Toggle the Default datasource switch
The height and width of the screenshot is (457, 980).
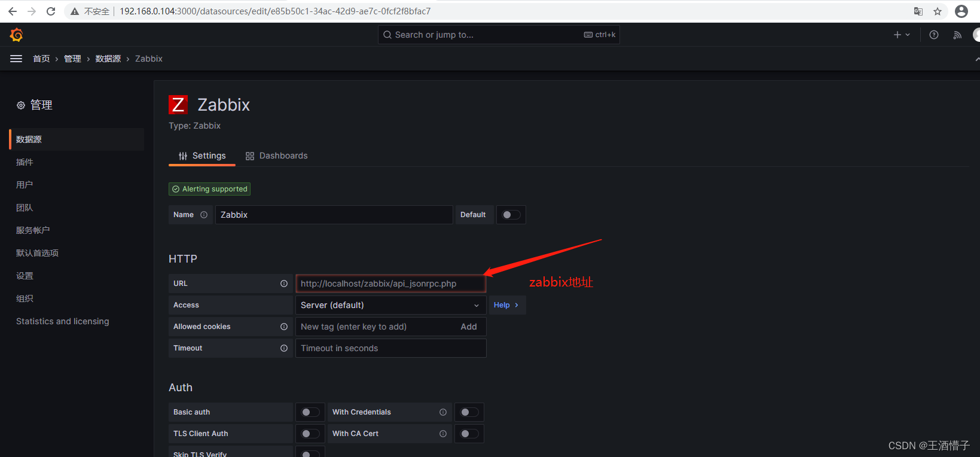pyautogui.click(x=511, y=215)
